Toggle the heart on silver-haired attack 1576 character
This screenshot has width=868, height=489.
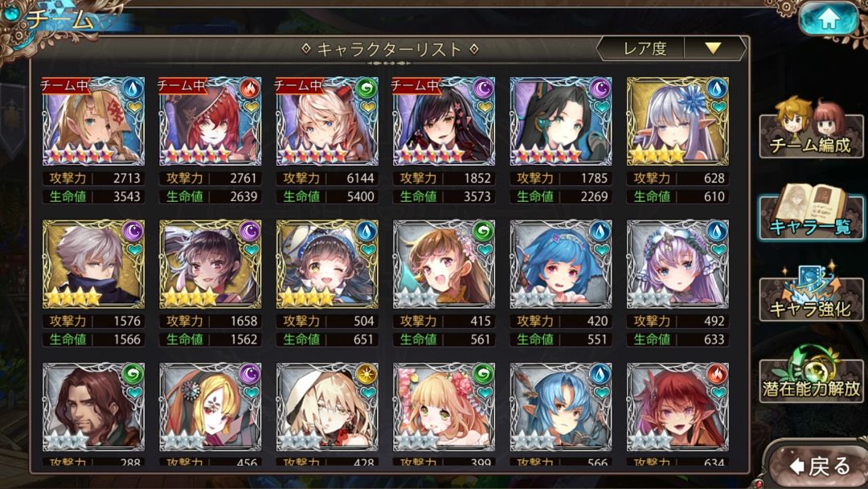pos(133,250)
